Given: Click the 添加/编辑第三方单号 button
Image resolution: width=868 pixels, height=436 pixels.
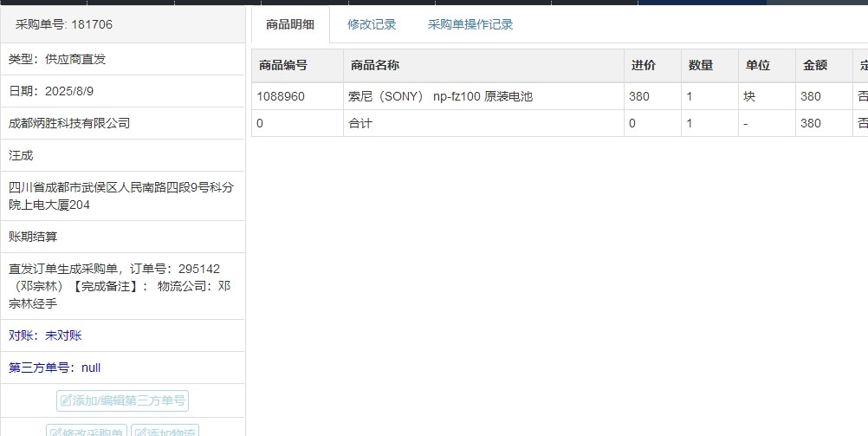Looking at the screenshot, I should click(122, 400).
